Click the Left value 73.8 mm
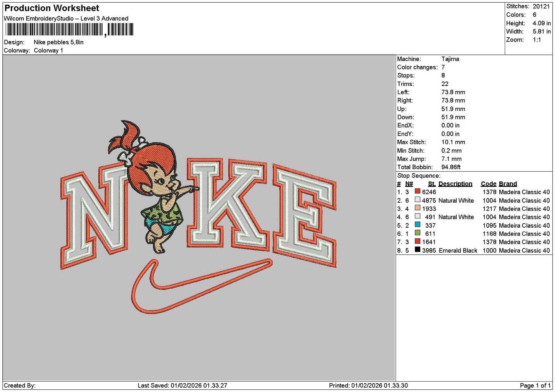The image size is (555, 392). tap(453, 92)
